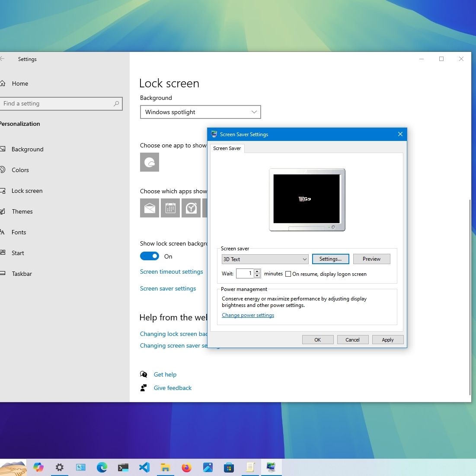This screenshot has width=476, height=476.
Task: Click the Give feedback person icon
Action: pyautogui.click(x=143, y=388)
